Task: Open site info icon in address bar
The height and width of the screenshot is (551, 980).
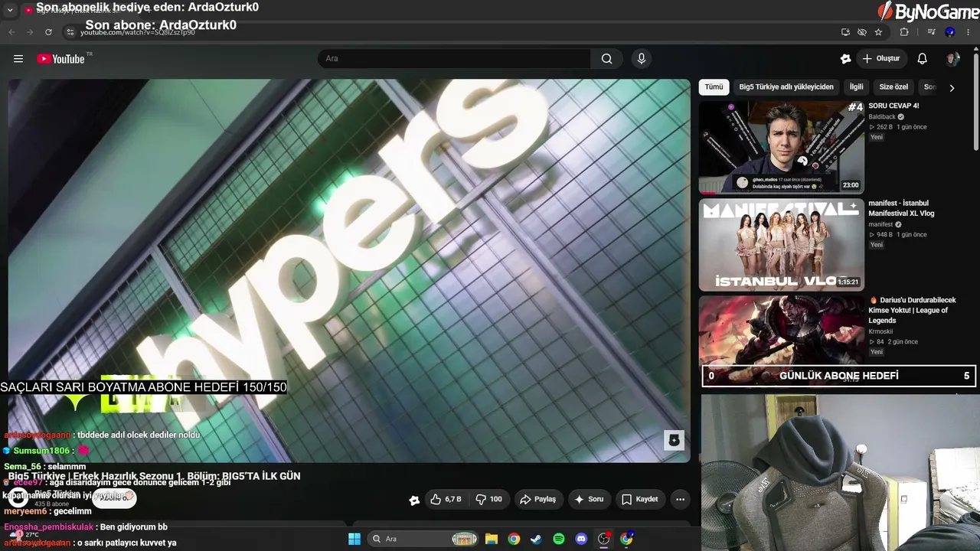Action: click(x=70, y=32)
